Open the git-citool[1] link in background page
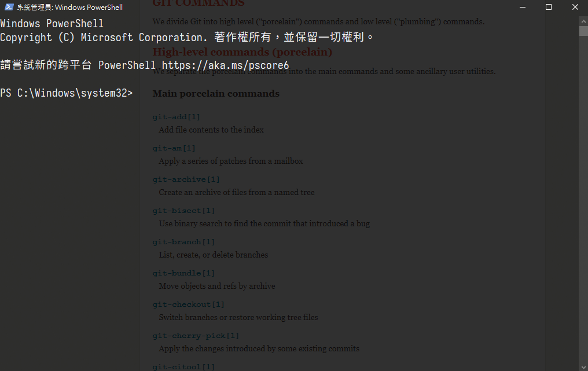Viewport: 588px width, 371px height. pyautogui.click(x=184, y=367)
